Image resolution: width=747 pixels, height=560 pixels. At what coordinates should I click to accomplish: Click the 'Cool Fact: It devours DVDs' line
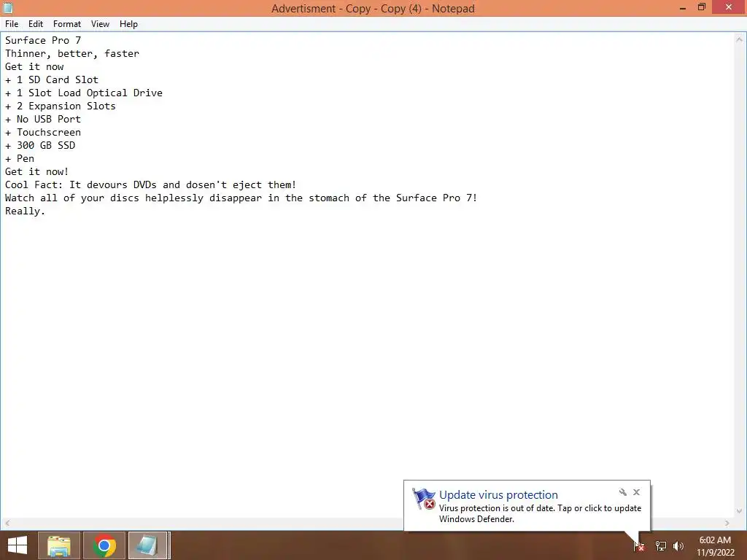click(x=150, y=184)
